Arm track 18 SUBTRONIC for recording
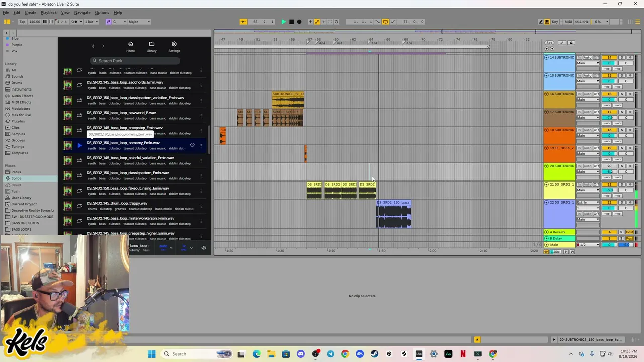Image resolution: width=644 pixels, height=362 pixels. coord(630,130)
